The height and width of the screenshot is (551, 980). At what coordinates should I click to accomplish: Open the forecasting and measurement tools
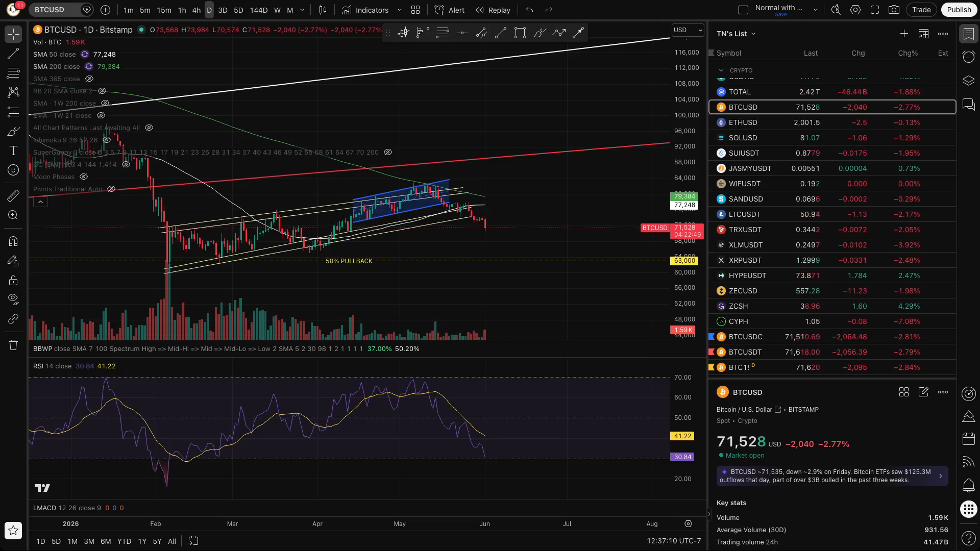(13, 112)
